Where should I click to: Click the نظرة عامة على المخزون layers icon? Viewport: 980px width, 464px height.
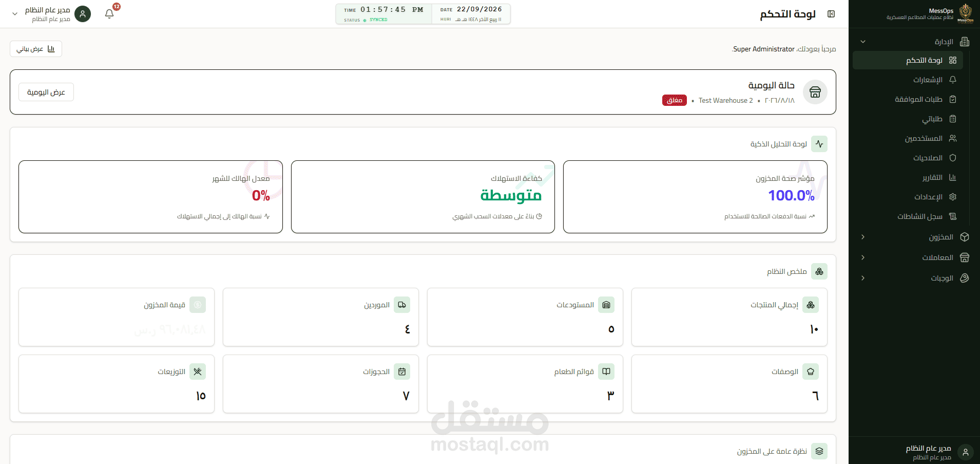[x=819, y=451]
